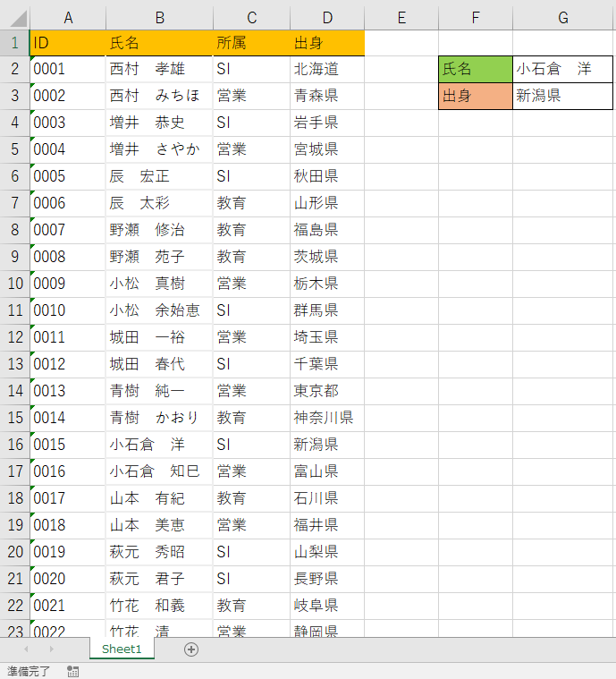616x679 pixels.
Task: Click the name 青樹 純一
Action: [148, 391]
